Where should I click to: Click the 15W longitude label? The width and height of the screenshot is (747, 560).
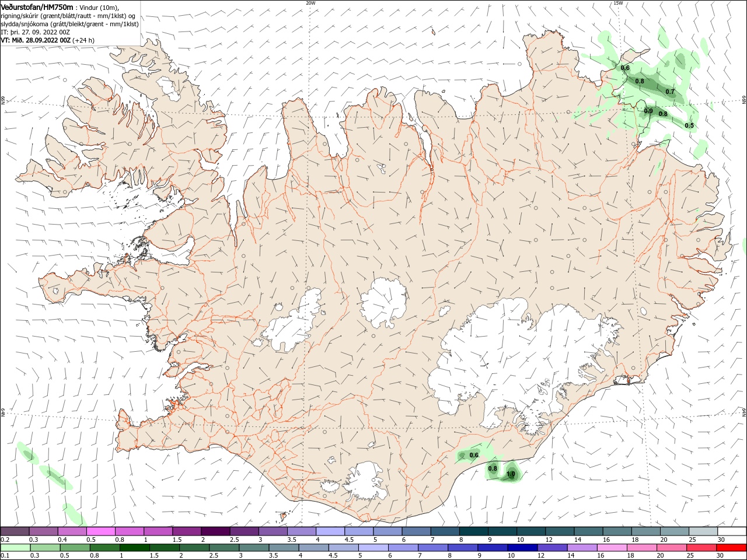618,3
